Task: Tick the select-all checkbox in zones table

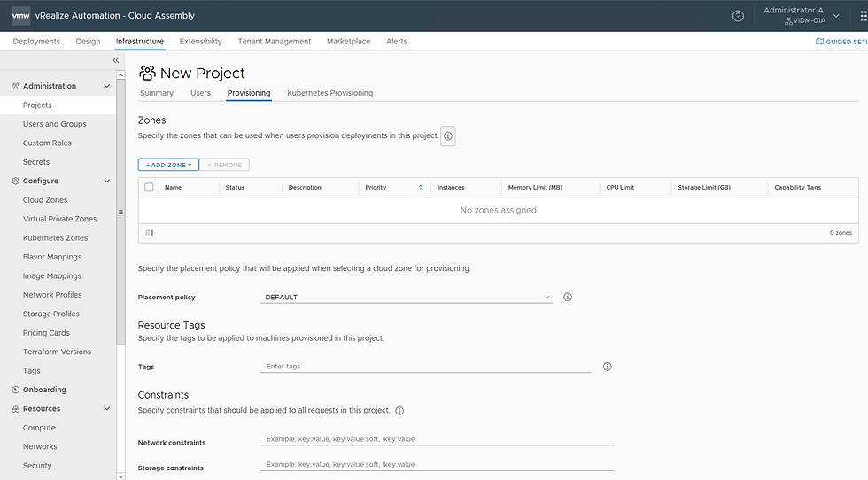Action: (149, 187)
